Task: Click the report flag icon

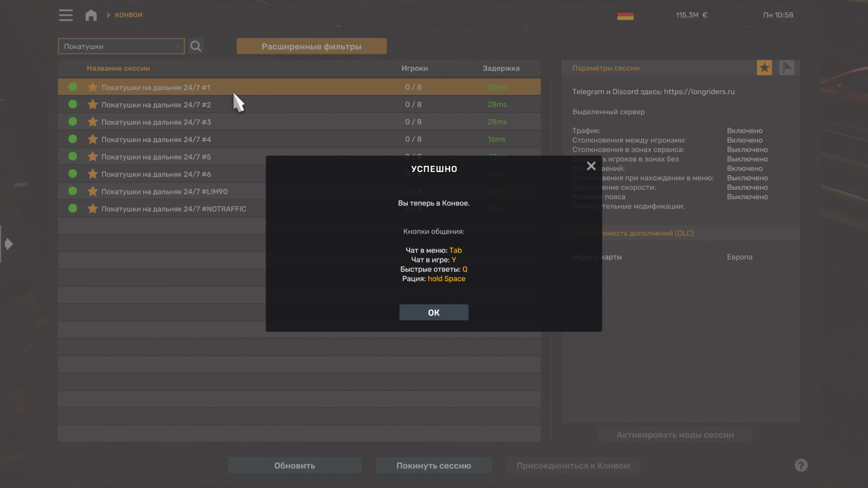Action: [x=786, y=68]
